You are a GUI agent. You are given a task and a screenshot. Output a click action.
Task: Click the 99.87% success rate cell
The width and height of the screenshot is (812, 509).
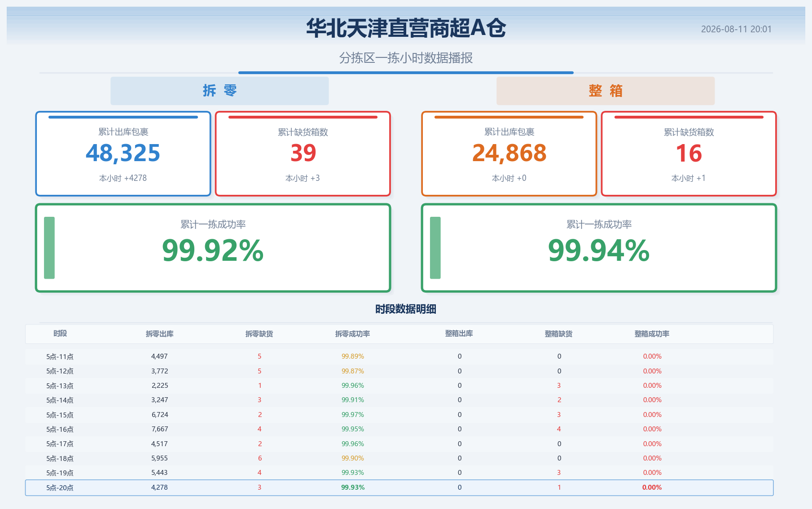(x=353, y=371)
